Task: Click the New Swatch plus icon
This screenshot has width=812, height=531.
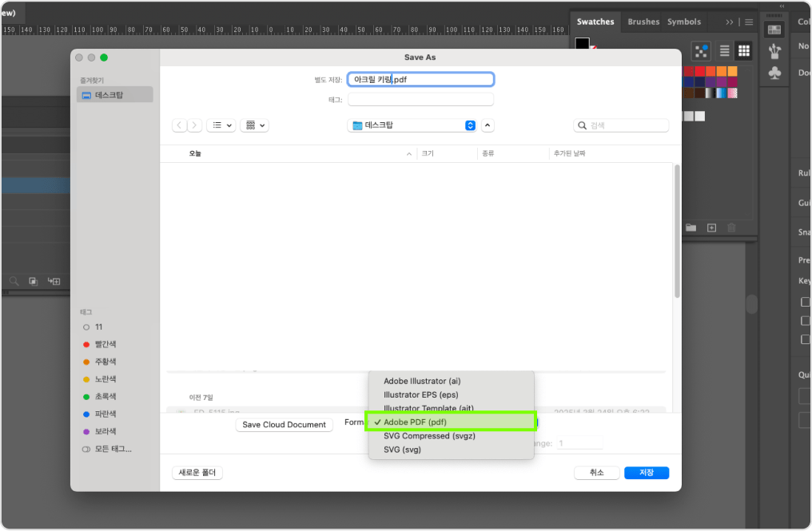Action: click(711, 228)
